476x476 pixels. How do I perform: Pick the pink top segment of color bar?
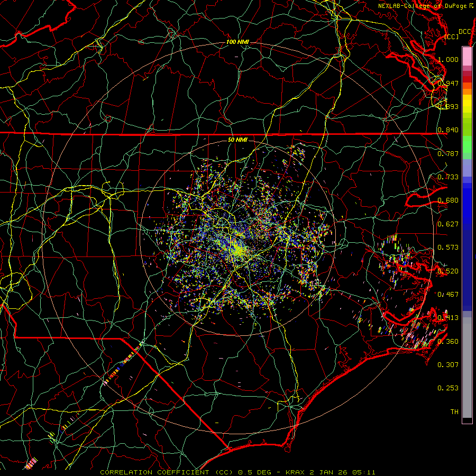pos(467,56)
